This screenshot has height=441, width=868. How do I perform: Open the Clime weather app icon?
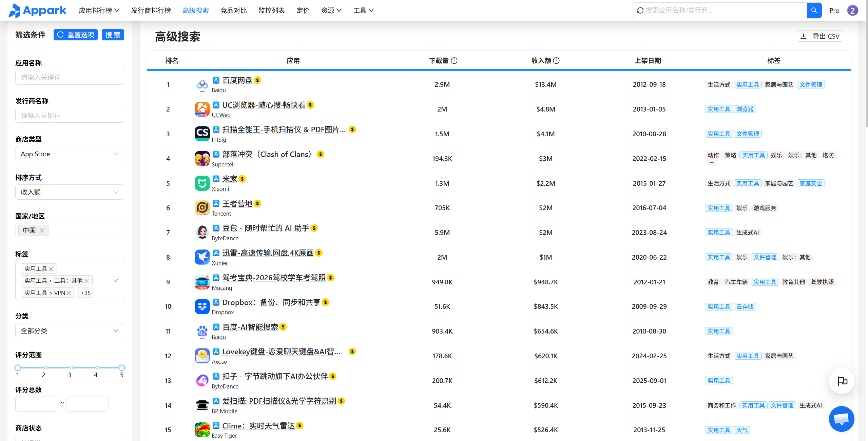(202, 430)
